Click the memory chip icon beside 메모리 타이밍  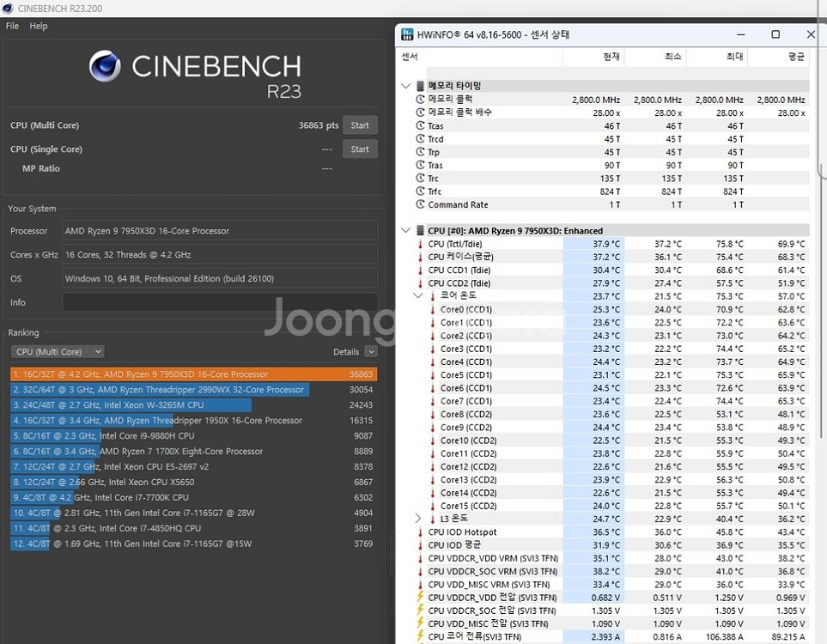(420, 86)
